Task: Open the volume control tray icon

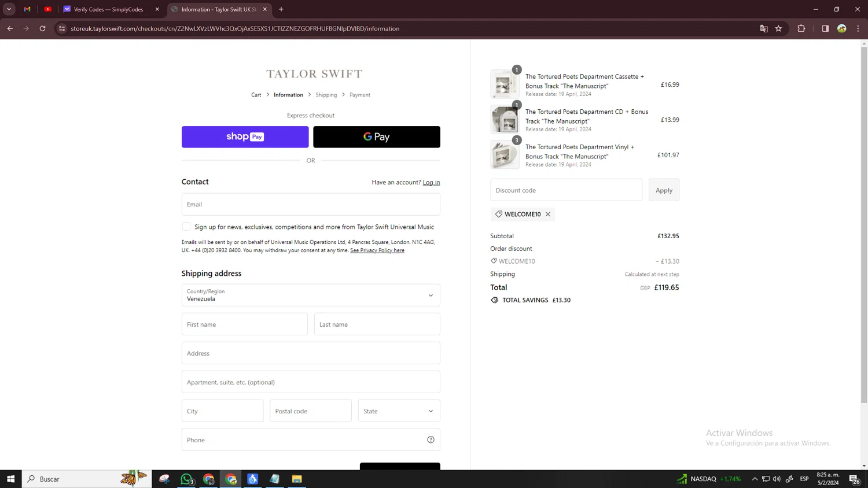Action: [777, 479]
